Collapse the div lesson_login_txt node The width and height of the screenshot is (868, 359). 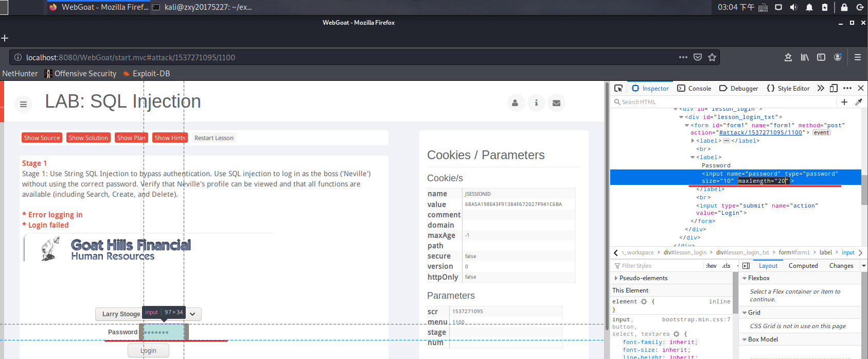pyautogui.click(x=681, y=117)
